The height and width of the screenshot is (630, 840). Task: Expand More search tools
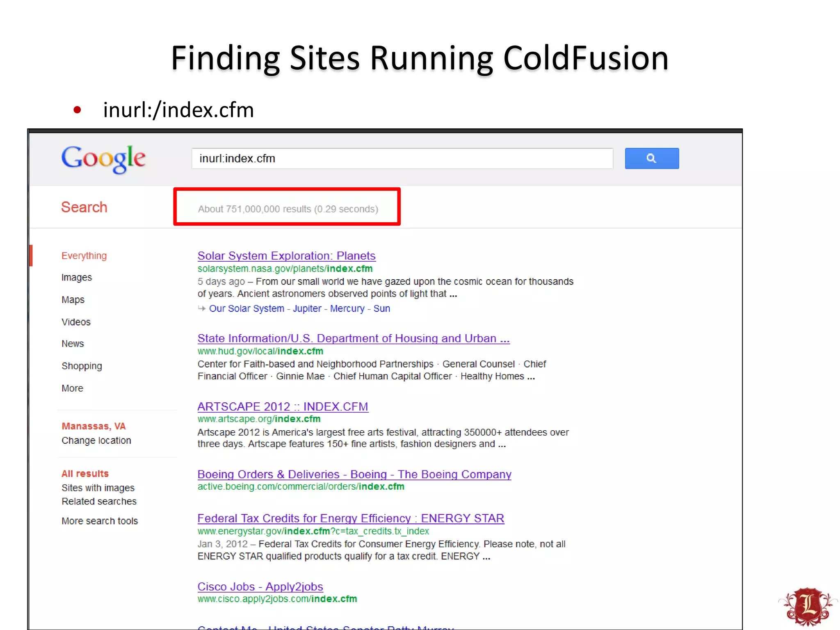click(x=100, y=521)
